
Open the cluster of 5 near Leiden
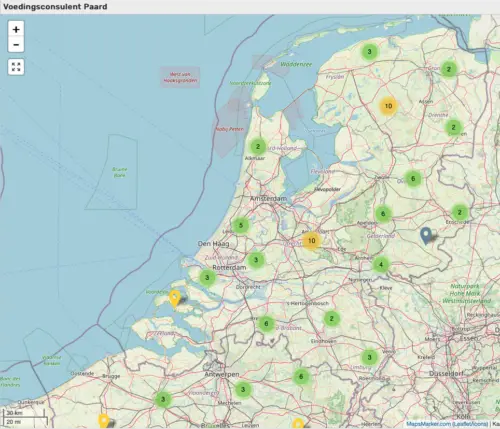[x=241, y=225]
